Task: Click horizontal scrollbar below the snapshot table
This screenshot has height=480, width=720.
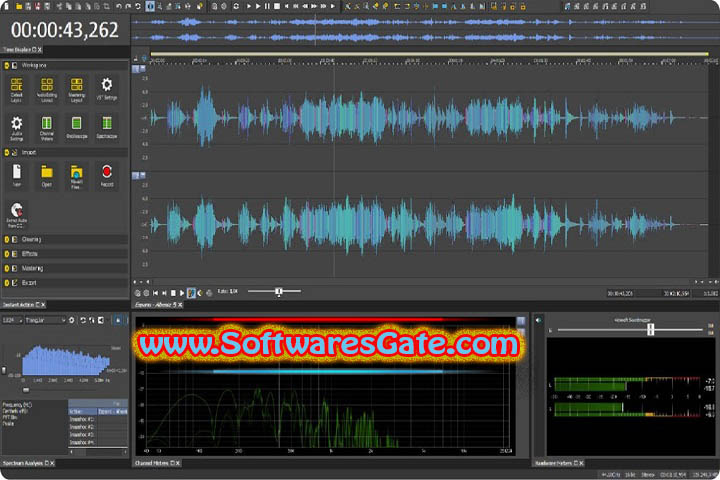Action: click(x=98, y=452)
